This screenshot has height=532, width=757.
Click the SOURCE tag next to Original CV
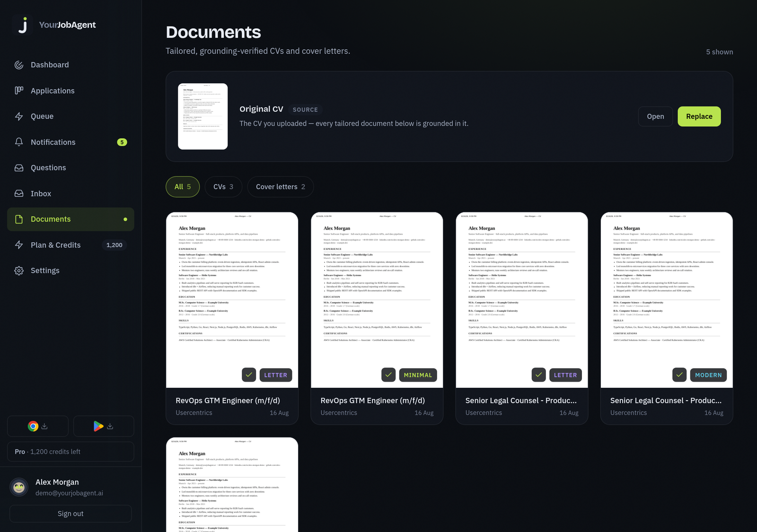pos(305,110)
